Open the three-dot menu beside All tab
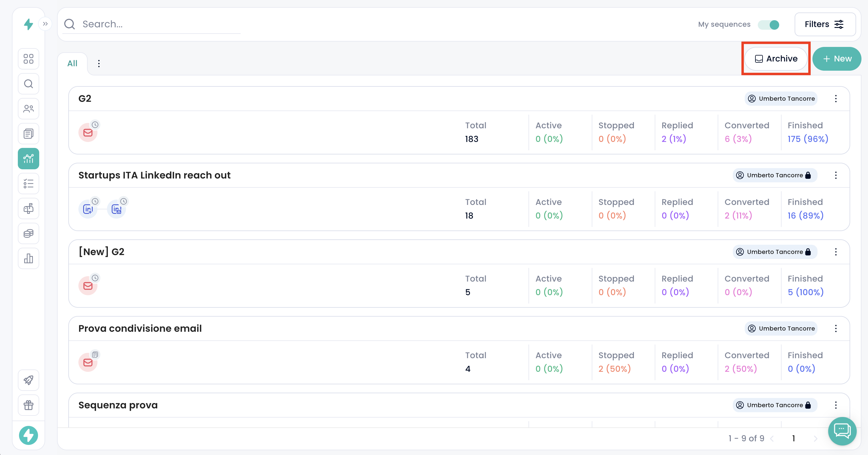The width and height of the screenshot is (868, 455). pyautogui.click(x=99, y=64)
